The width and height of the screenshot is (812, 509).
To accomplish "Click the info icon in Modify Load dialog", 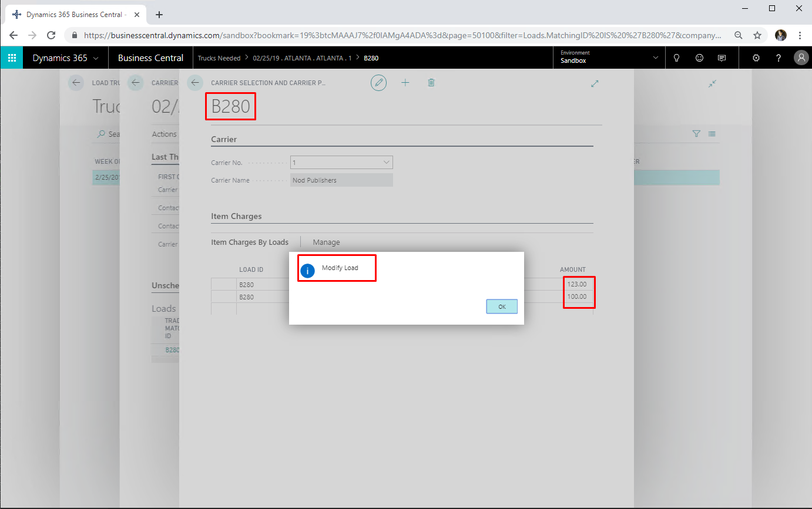I will [307, 271].
